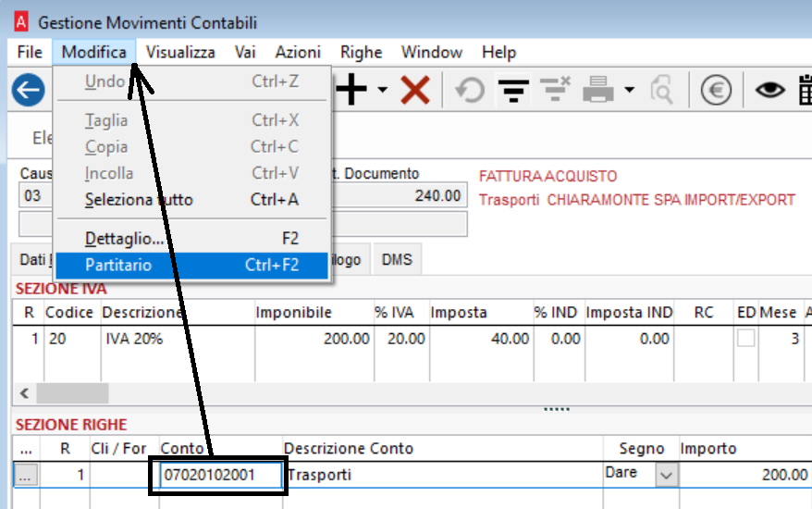Click the red X delete icon
Viewport: 812px width, 509px height.
click(415, 90)
